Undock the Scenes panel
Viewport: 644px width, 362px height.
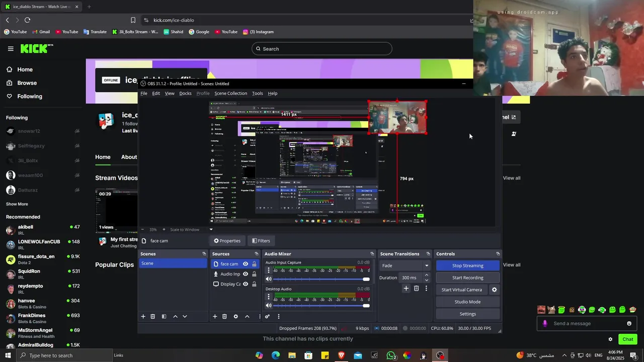(x=204, y=254)
